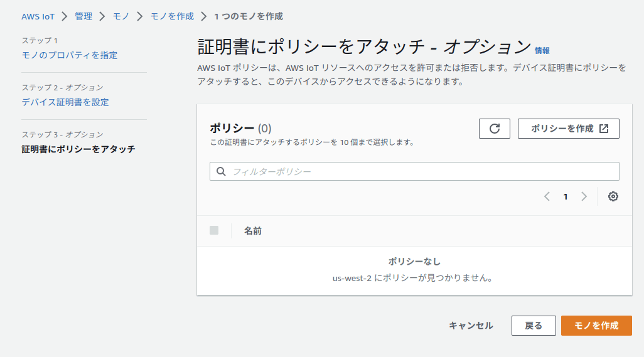This screenshot has width=644, height=357.
Task: Click the ポリシーなし empty message
Action: point(414,262)
